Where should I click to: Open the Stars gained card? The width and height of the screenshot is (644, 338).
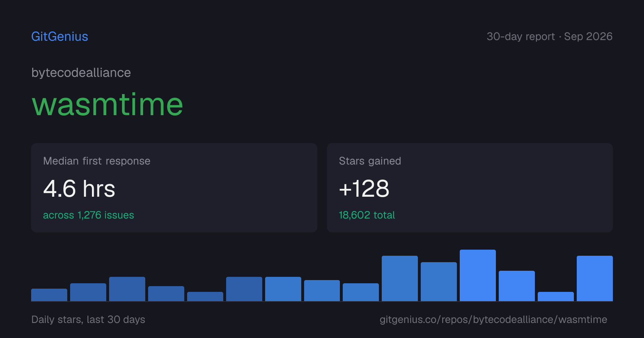tap(470, 188)
